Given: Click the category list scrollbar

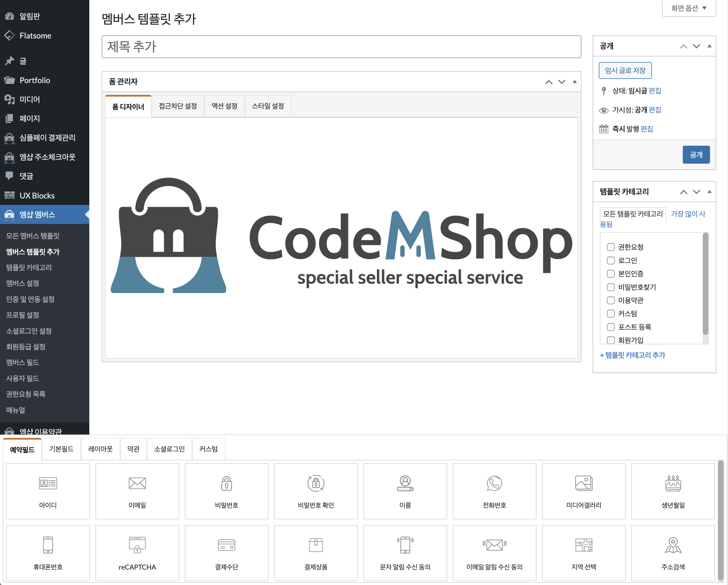Looking at the screenshot, I should coord(705,284).
